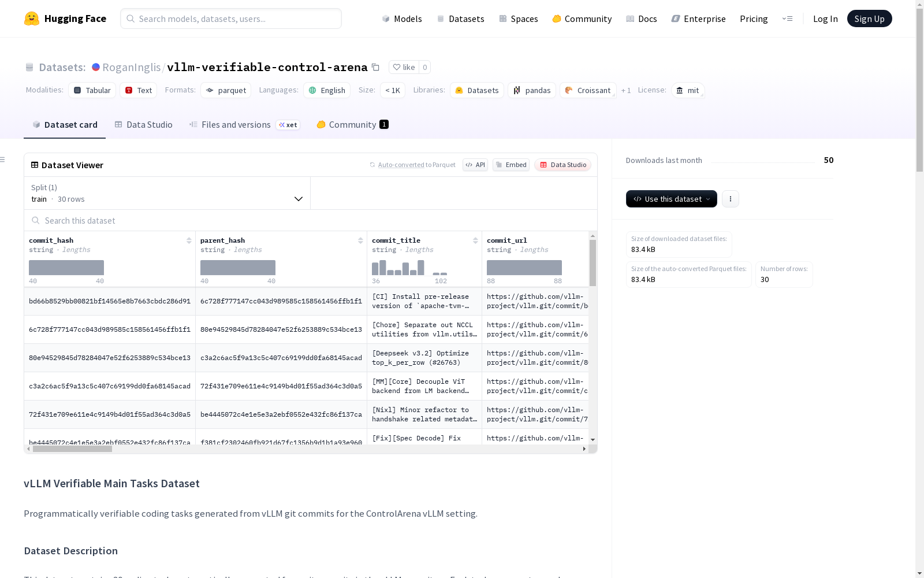Image resolution: width=924 pixels, height=578 pixels.
Task: Select the "[Nixl] Minor refactor" title cell
Action: tap(424, 414)
